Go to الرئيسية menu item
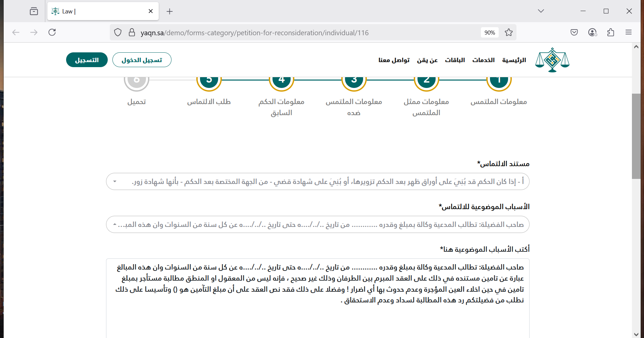The height and width of the screenshot is (338, 644). point(514,60)
